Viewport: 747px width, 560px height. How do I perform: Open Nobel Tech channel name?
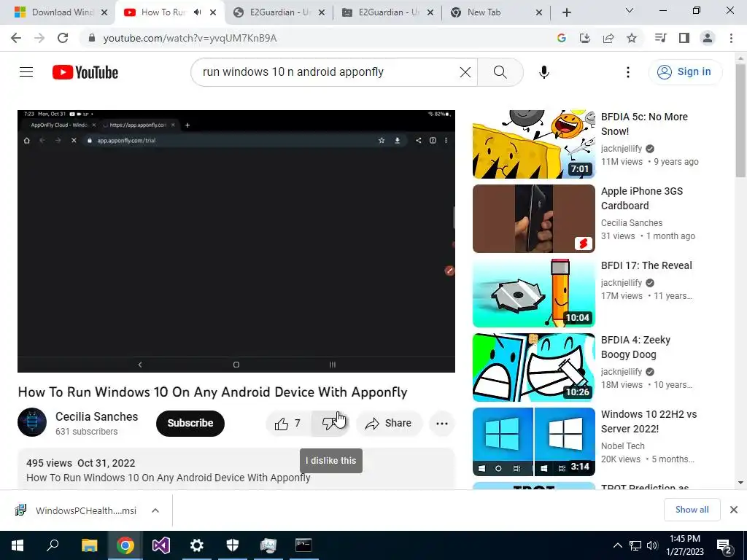click(x=623, y=446)
